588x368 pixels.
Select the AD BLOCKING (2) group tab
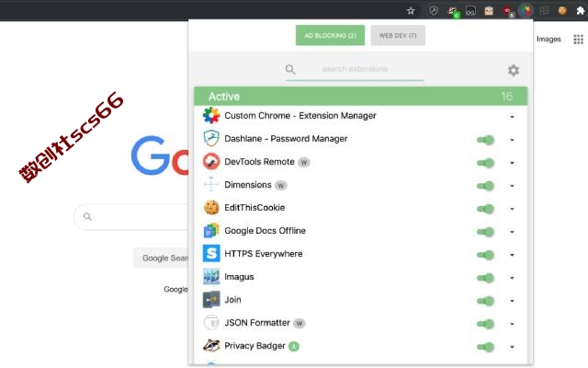(x=330, y=35)
